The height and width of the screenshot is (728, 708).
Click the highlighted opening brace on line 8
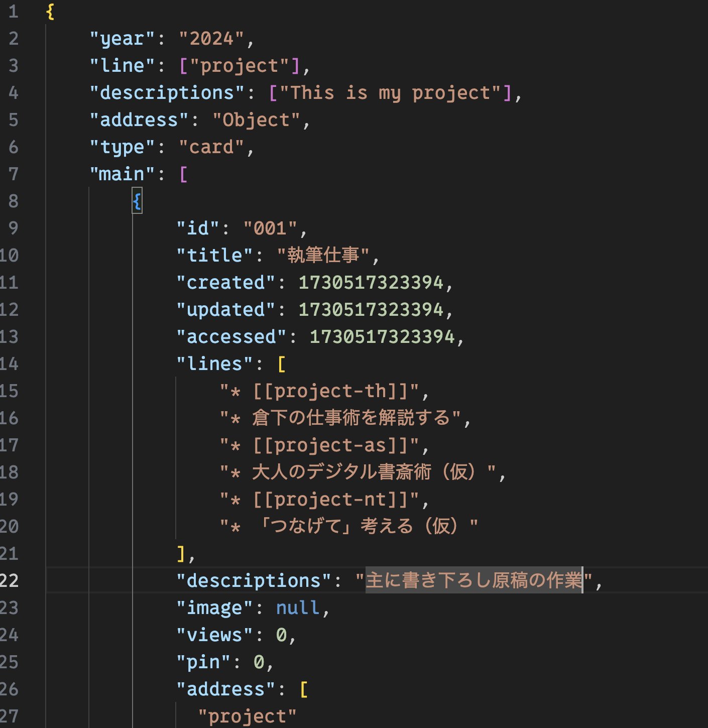pyautogui.click(x=137, y=201)
